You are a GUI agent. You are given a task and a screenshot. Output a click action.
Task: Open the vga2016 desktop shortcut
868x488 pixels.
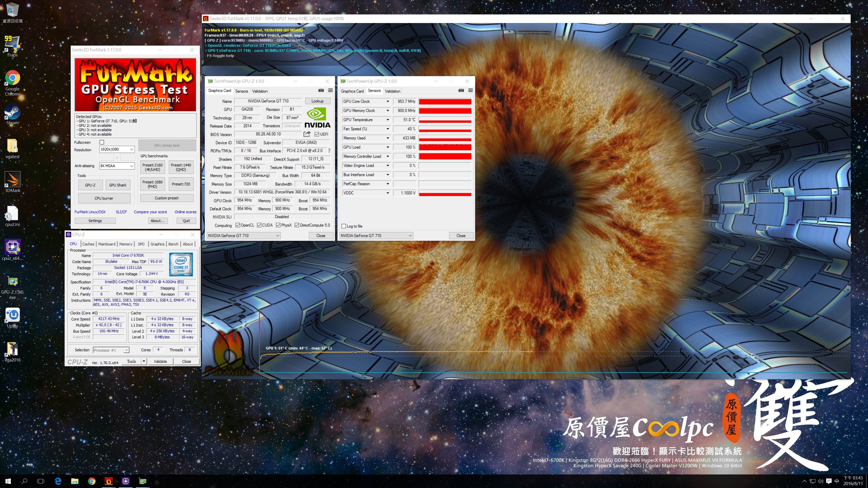click(12, 352)
